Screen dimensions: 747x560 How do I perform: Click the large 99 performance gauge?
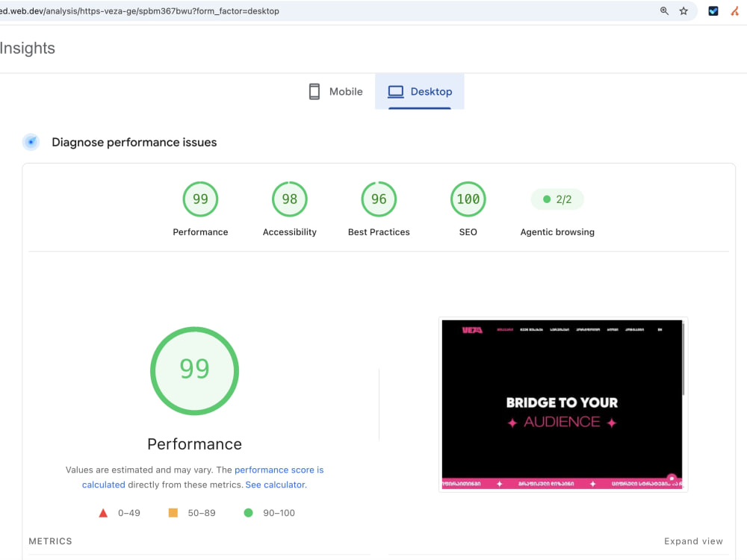point(194,370)
